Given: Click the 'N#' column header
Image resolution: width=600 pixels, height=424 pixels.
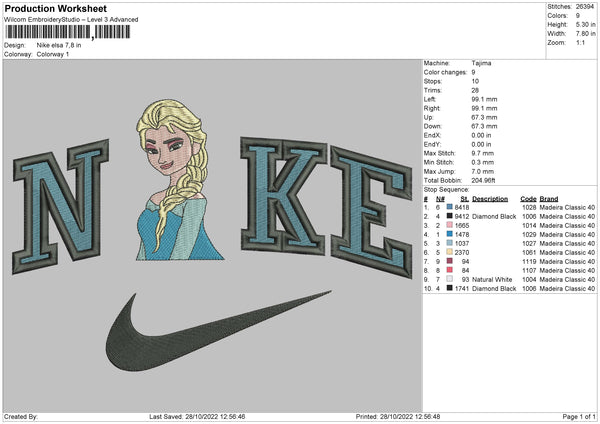Looking at the screenshot, I should point(440,199).
